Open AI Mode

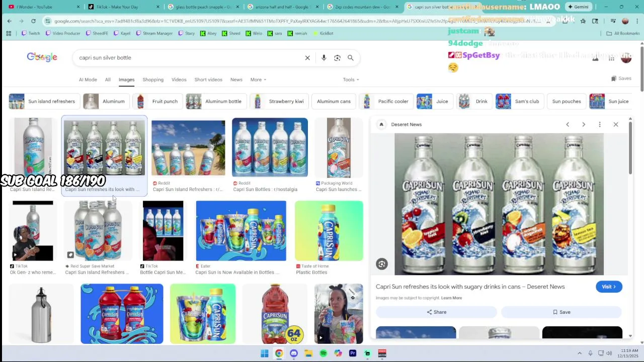pos(88,79)
